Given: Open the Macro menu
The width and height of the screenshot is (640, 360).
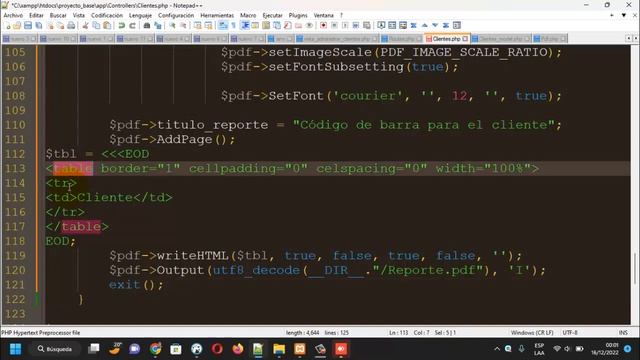Looking at the screenshot, I should tap(248, 15).
